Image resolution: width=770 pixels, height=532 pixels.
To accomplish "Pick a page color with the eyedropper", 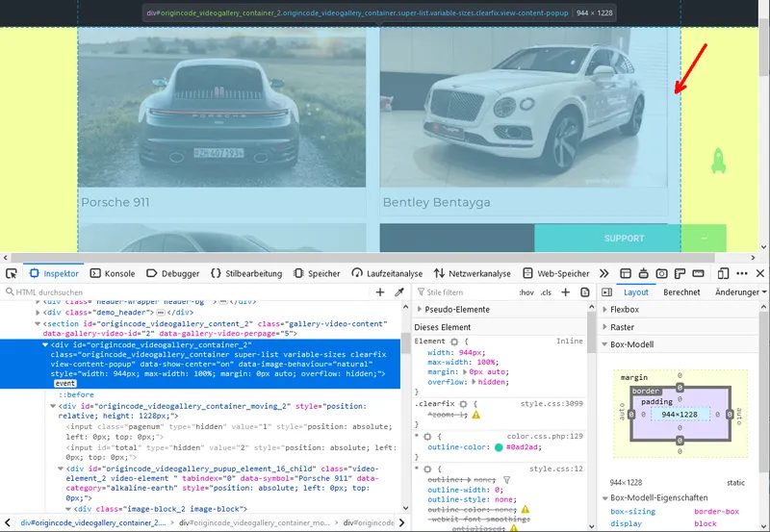I will coord(399,292).
